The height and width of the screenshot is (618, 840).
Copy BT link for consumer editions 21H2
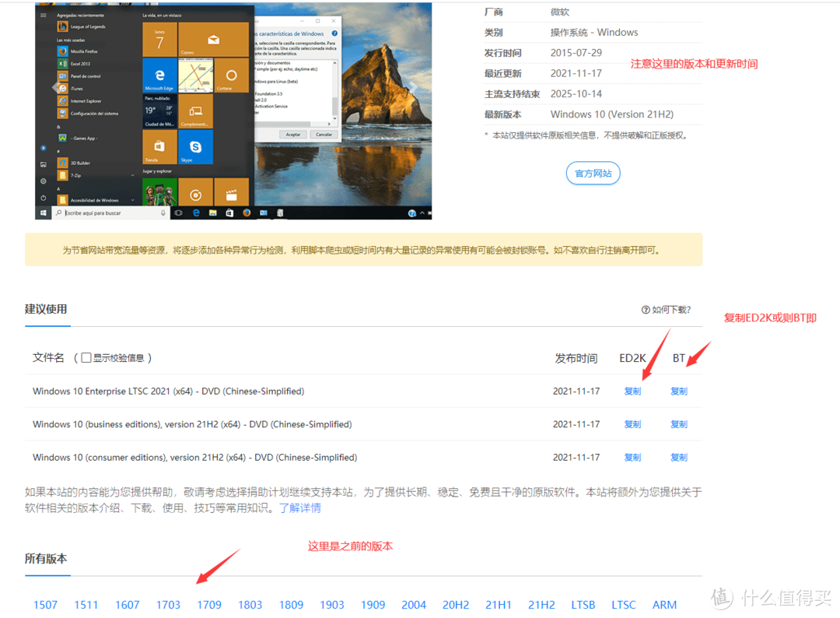coord(679,458)
